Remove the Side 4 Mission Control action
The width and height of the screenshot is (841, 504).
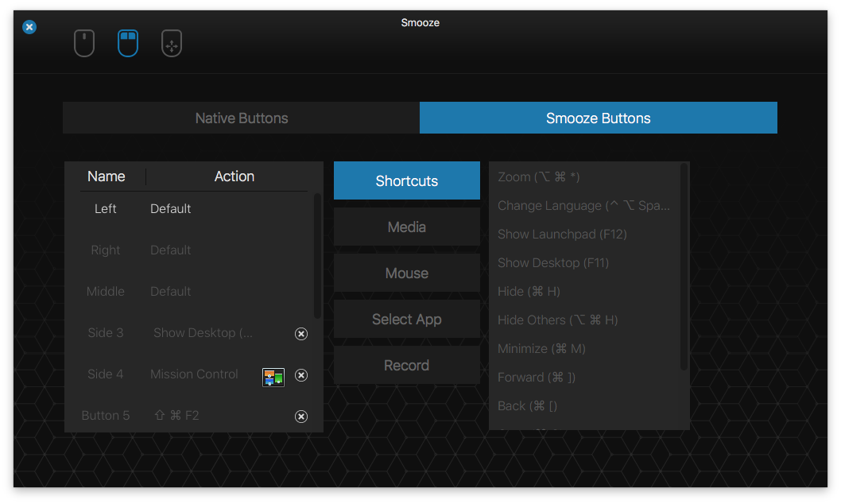click(x=301, y=374)
